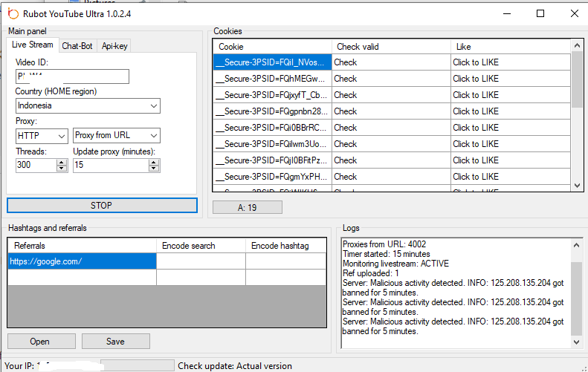Image resolution: width=588 pixels, height=372 pixels.
Task: Select the Live Stream tab
Action: point(33,45)
